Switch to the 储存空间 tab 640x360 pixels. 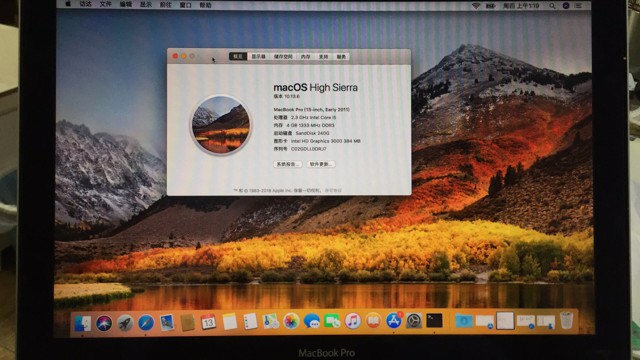click(283, 56)
